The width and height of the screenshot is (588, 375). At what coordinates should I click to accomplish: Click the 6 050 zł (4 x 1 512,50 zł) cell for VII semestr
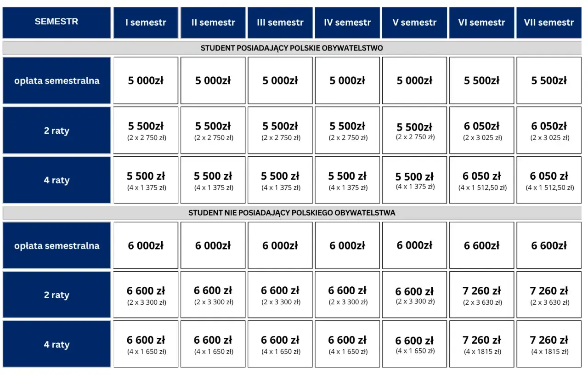pos(549,180)
